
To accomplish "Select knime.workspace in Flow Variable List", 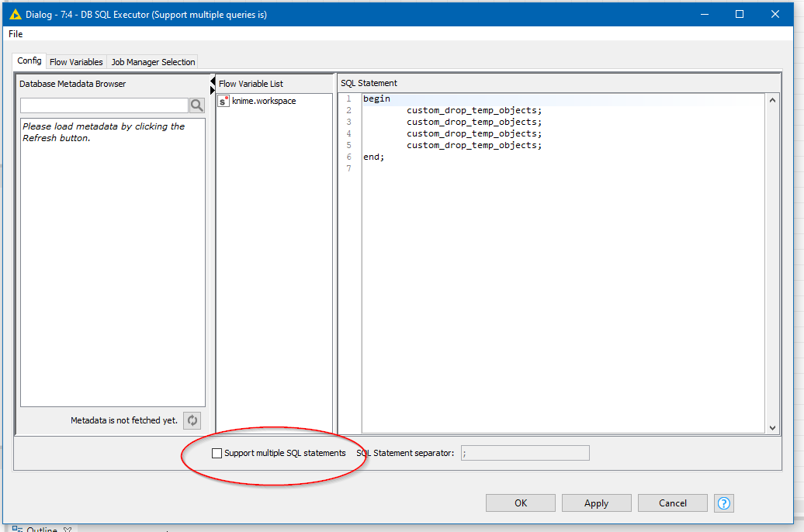I will (264, 101).
